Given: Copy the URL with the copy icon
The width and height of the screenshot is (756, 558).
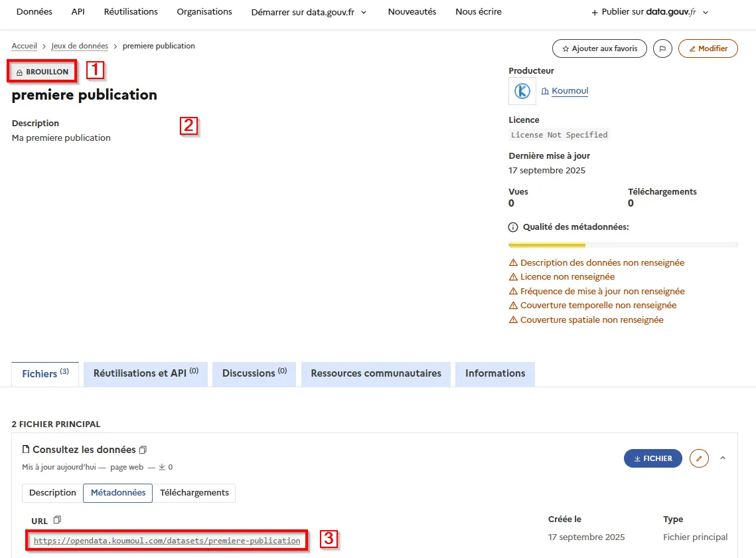Looking at the screenshot, I should click(x=57, y=520).
